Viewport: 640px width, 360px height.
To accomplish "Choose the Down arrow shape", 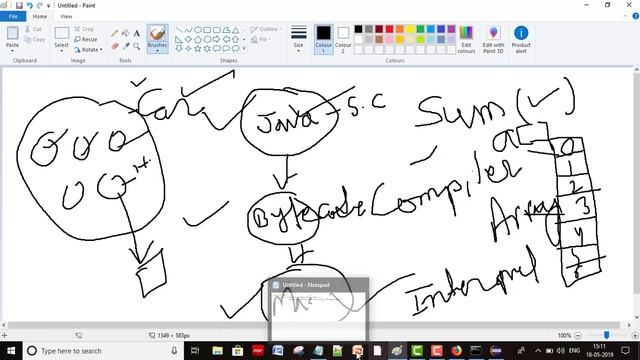I will [179, 49].
